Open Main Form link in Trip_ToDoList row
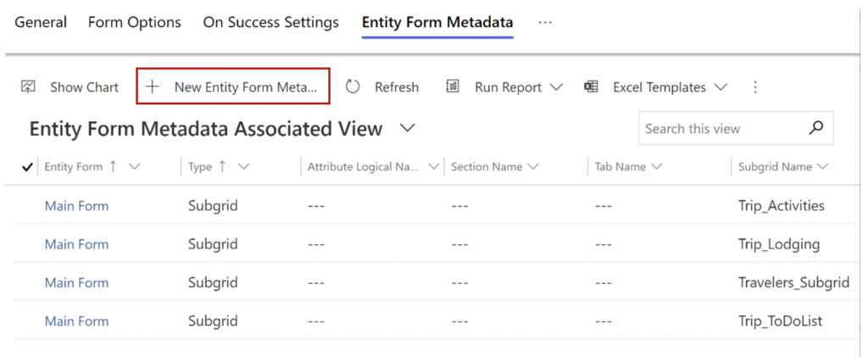This screenshot has width=868, height=357. click(76, 321)
